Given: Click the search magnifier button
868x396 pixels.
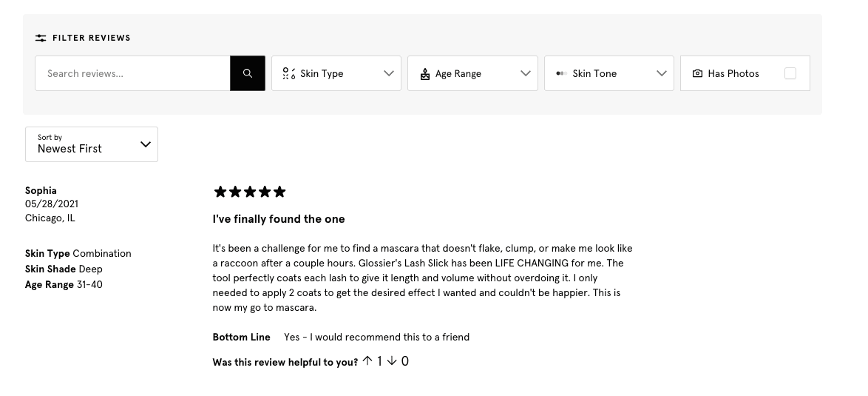Looking at the screenshot, I should tap(248, 73).
